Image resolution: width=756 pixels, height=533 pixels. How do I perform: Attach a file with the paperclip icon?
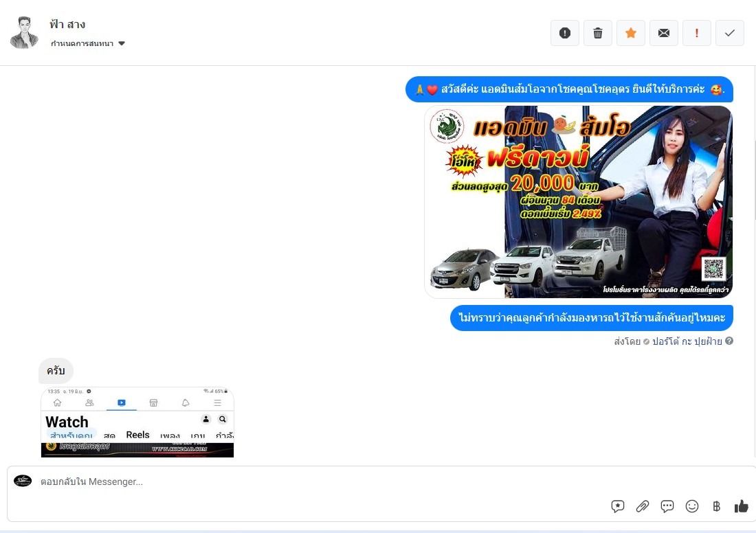click(643, 506)
